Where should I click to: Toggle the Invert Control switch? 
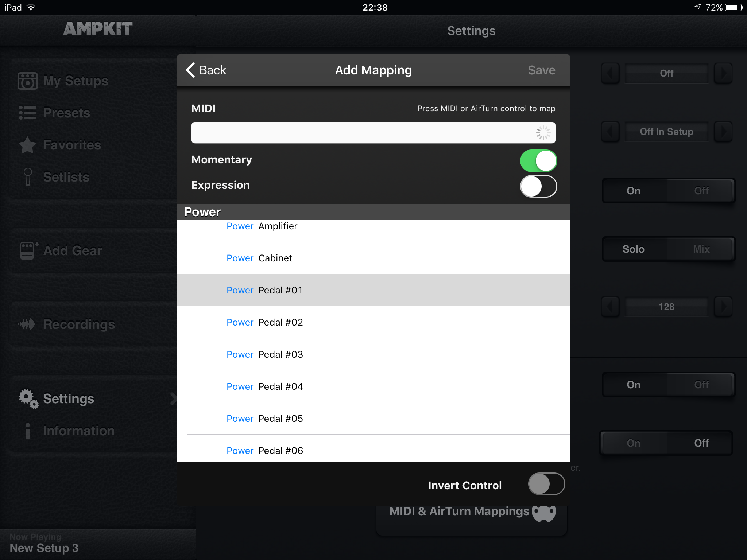coord(546,484)
